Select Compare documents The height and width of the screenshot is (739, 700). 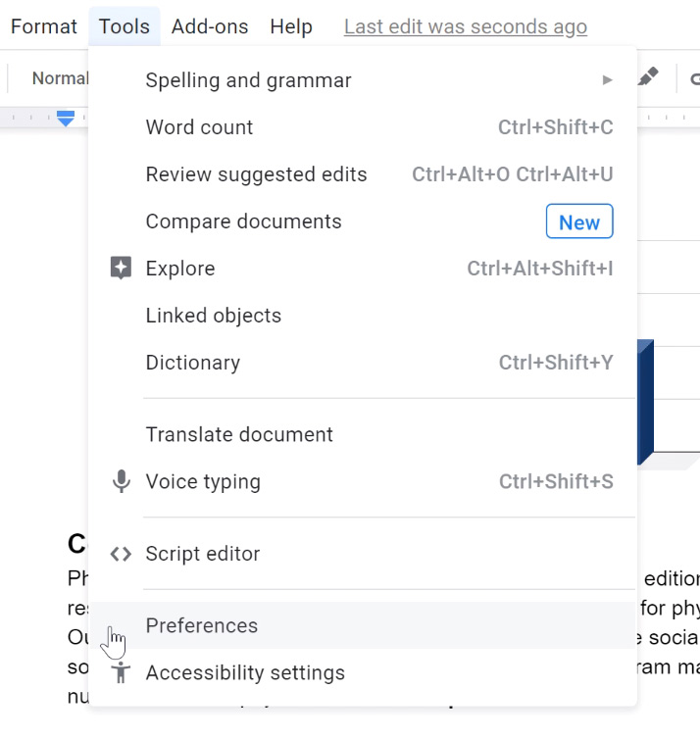pos(363,222)
